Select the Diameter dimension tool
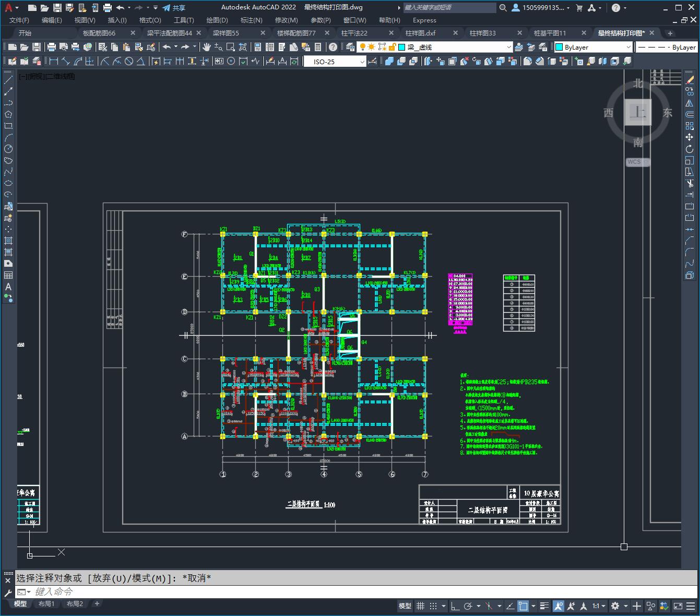 pos(129,61)
